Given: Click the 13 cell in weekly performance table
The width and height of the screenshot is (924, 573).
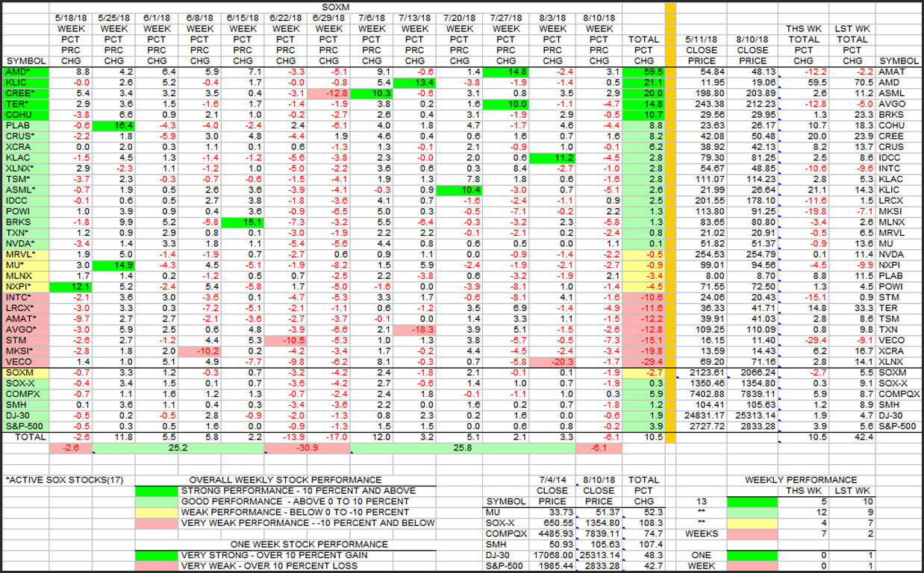Looking at the screenshot, I should click(x=701, y=501).
